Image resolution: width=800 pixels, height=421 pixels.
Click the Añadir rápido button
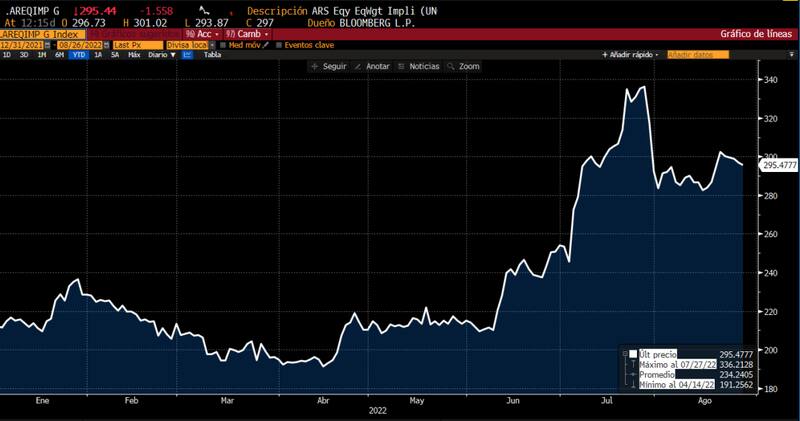pyautogui.click(x=632, y=55)
